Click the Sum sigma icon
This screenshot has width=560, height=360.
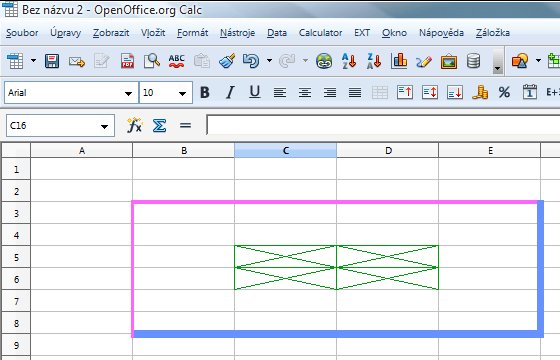click(159, 125)
